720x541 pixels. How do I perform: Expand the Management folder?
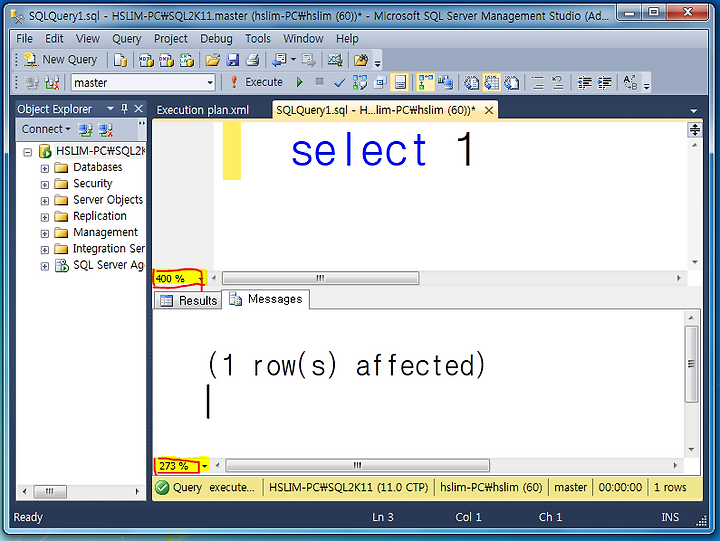(x=45, y=233)
